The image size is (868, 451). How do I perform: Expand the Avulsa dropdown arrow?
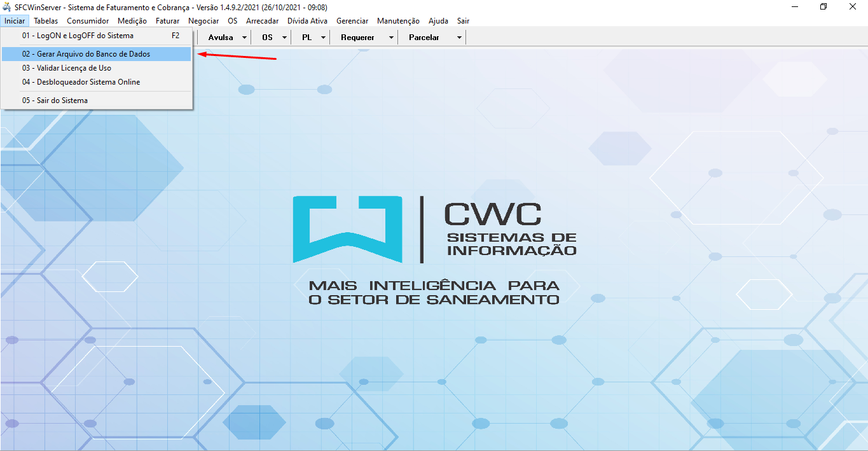(x=244, y=38)
